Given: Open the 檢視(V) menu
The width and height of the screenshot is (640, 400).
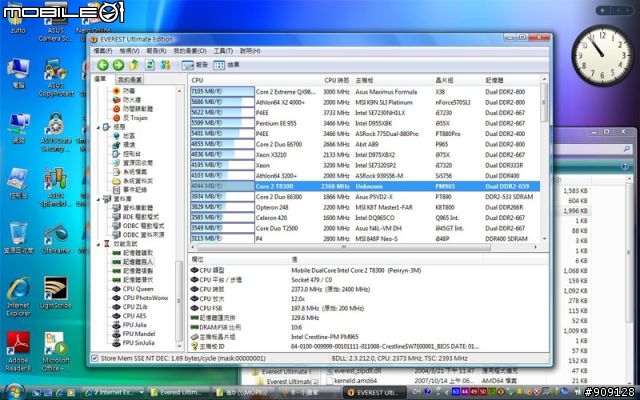Looking at the screenshot, I should tap(129, 51).
